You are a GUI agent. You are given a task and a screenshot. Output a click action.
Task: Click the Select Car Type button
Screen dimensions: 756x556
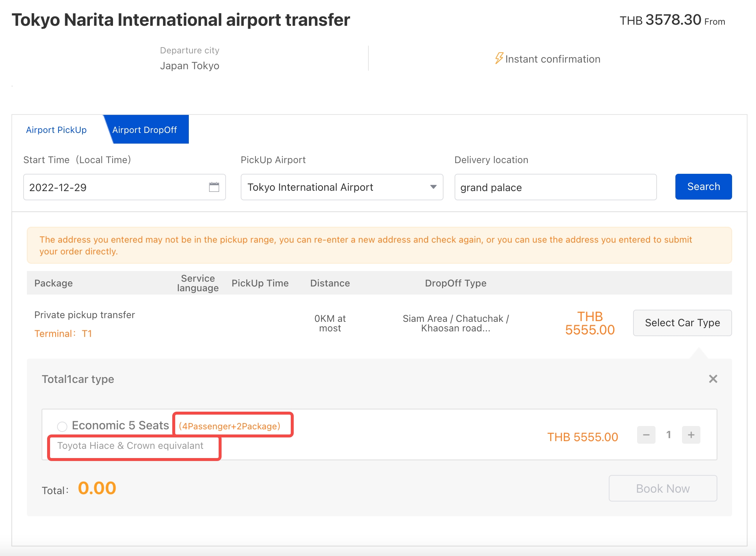(682, 323)
